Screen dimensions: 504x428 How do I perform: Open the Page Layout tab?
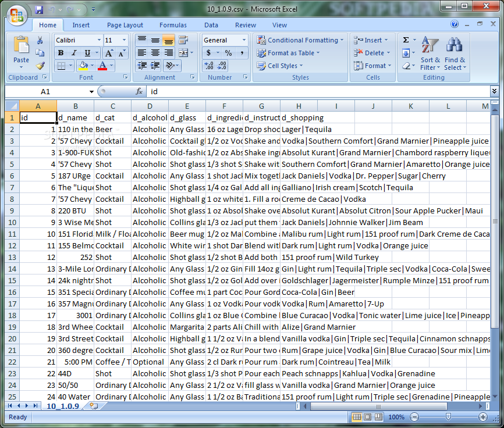coord(125,25)
